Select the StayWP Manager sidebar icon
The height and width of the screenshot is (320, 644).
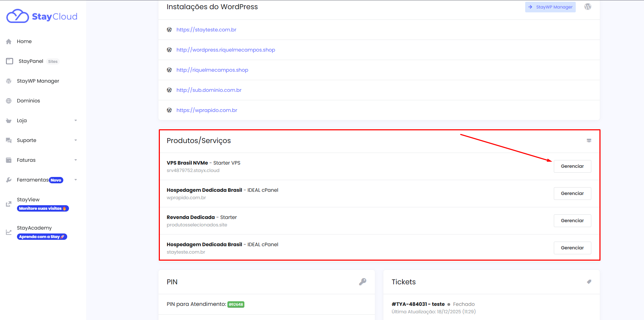click(8, 81)
